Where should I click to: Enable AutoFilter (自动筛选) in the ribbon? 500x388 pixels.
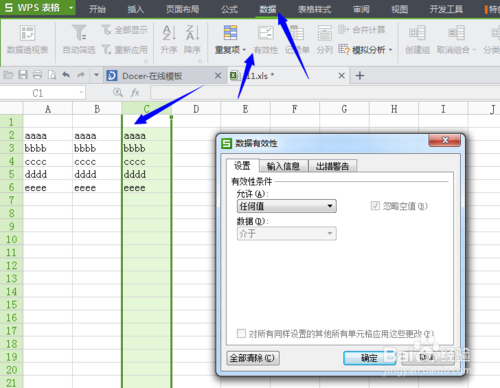(79, 39)
